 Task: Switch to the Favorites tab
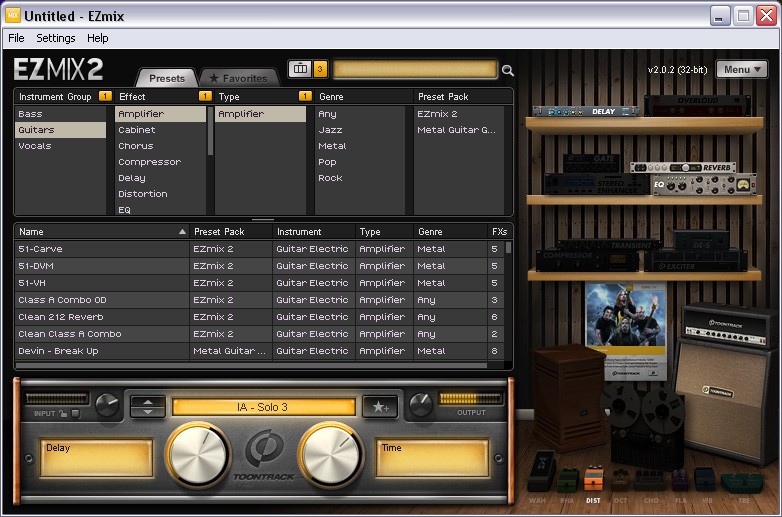(x=238, y=78)
